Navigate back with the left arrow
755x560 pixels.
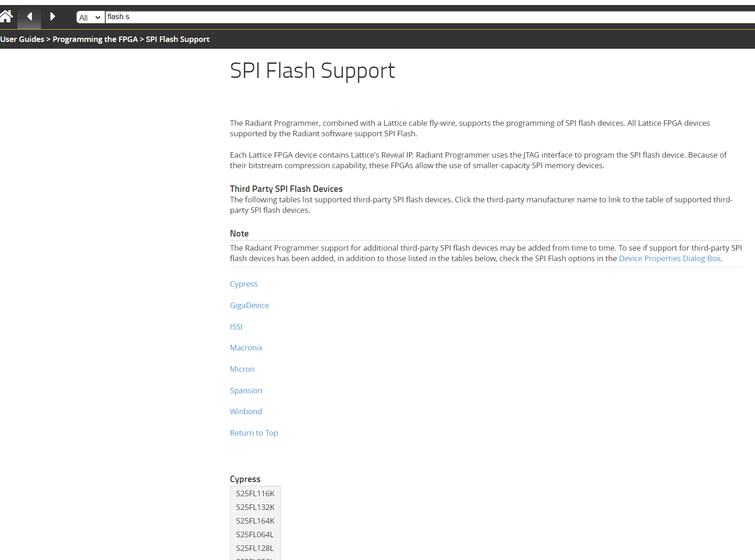click(29, 17)
